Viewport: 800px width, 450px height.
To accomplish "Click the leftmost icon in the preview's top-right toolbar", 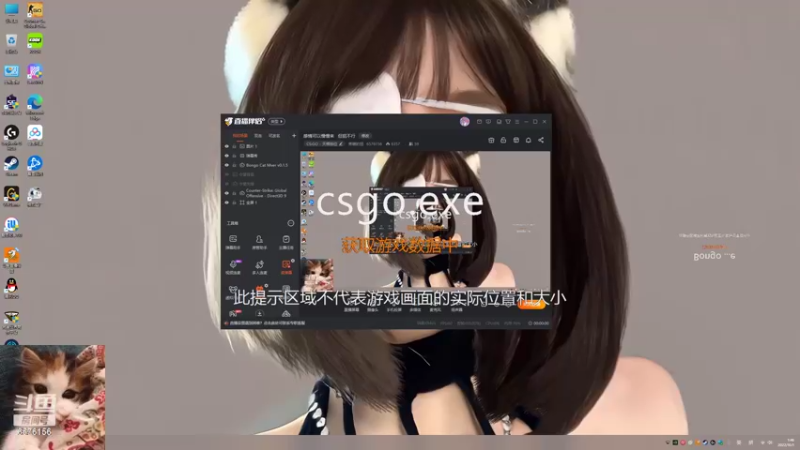I will tap(491, 140).
